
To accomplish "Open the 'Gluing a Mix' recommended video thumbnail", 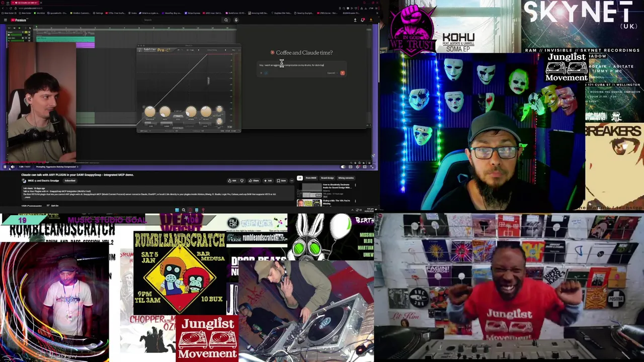I will [x=309, y=203].
